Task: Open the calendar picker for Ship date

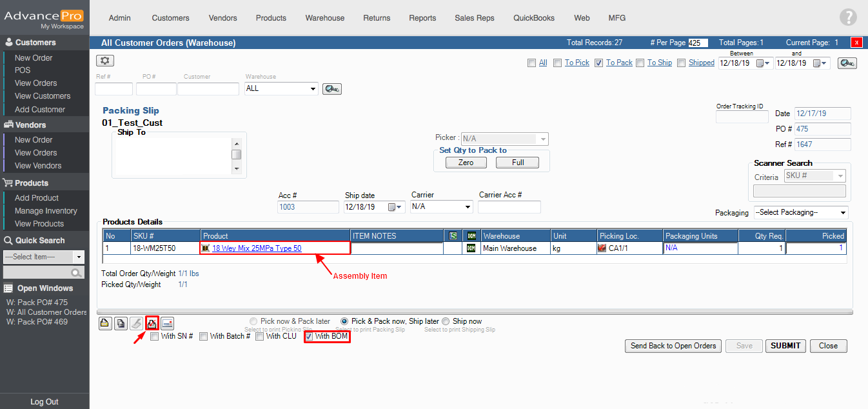Action: 394,207
